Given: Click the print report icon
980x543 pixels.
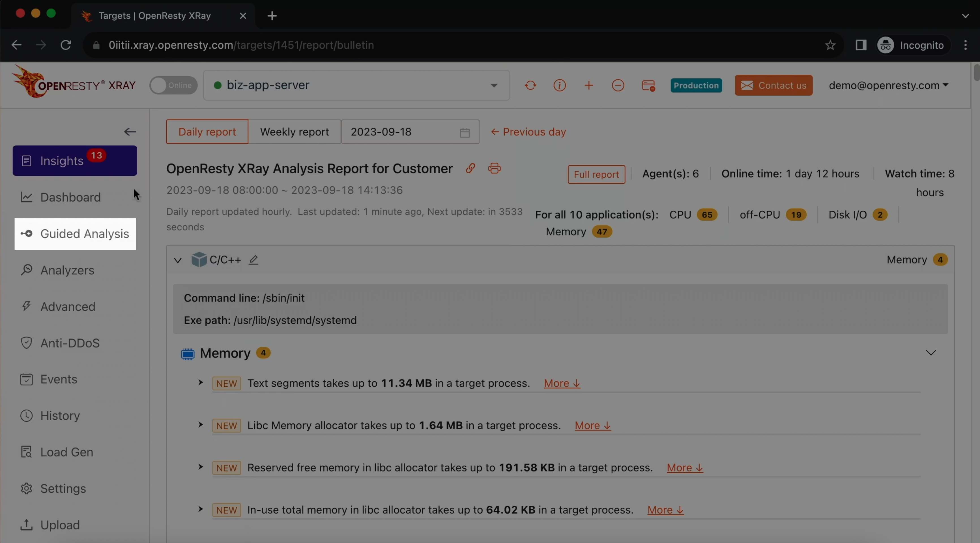Looking at the screenshot, I should click(494, 168).
